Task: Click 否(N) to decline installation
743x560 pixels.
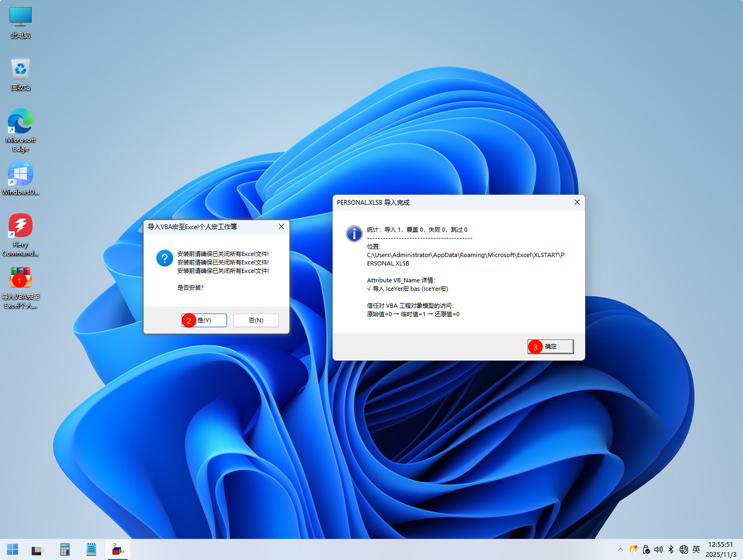Action: tap(256, 320)
